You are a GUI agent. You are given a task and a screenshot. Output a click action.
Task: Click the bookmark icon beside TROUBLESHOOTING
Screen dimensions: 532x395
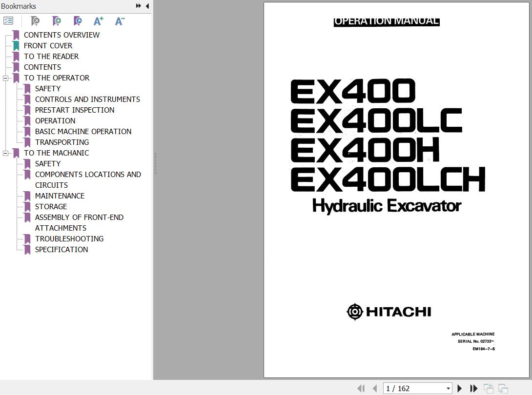(x=27, y=239)
